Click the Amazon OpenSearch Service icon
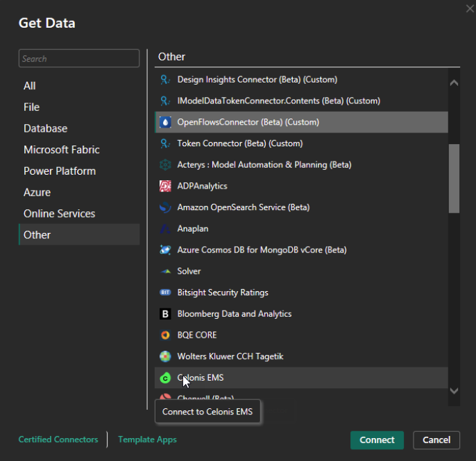This screenshot has width=476, height=461. click(x=165, y=207)
